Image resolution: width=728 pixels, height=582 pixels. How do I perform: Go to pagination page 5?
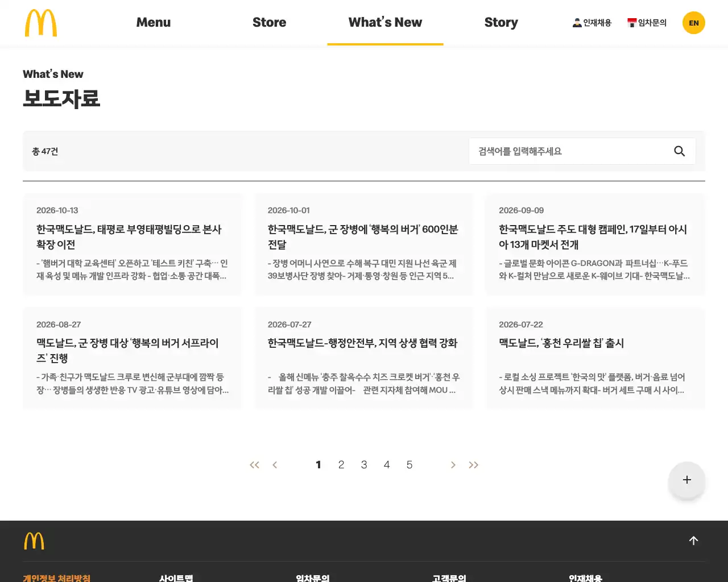pos(409,465)
